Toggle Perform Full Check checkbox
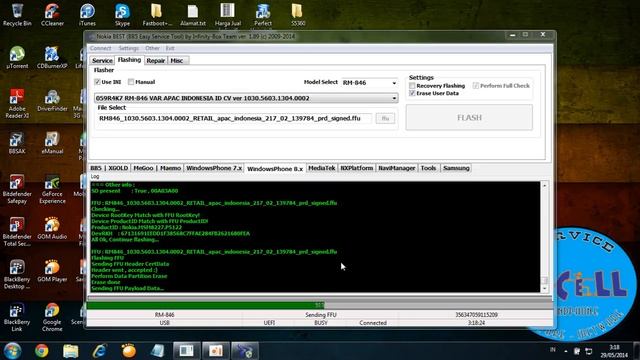Image resolution: width=640 pixels, height=360 pixels. (x=476, y=86)
